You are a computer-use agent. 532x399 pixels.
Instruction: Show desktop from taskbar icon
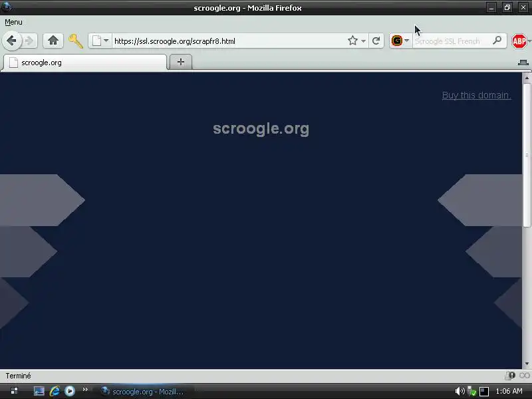point(39,391)
